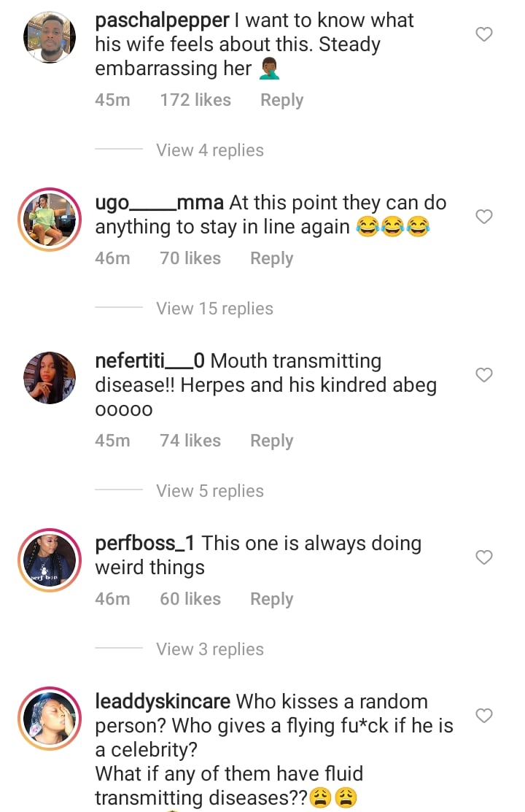Open leaddyskincare's profile picture
Screen dimensions: 525x812
pos(50,718)
